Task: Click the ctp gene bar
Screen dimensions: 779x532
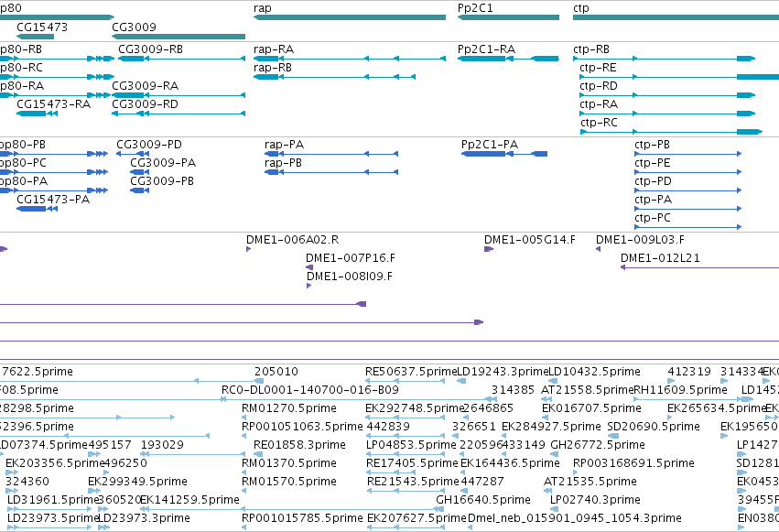Action: click(x=676, y=17)
